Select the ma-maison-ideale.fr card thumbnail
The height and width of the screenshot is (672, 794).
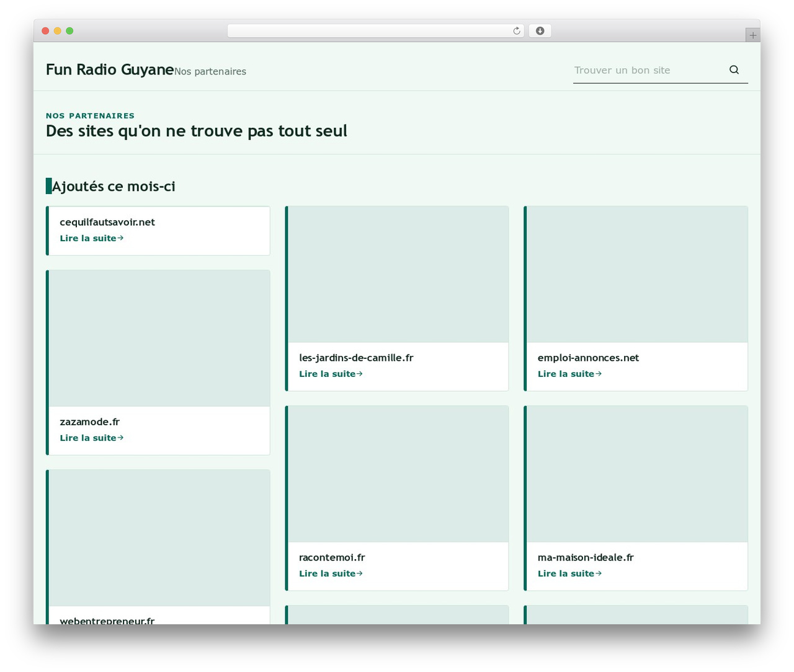[637, 474]
